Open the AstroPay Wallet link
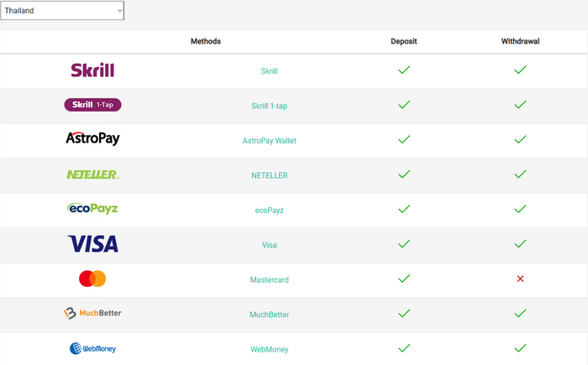The width and height of the screenshot is (588, 365). 269,140
